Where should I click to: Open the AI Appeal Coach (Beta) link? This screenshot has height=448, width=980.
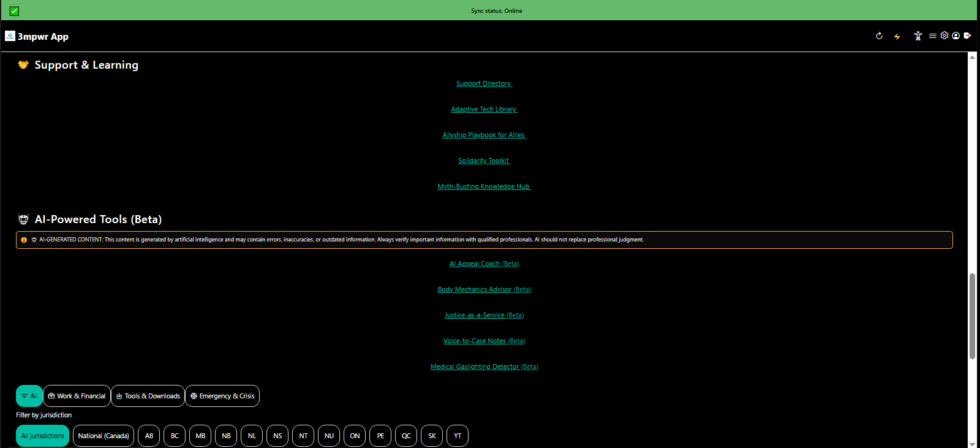pos(484,264)
